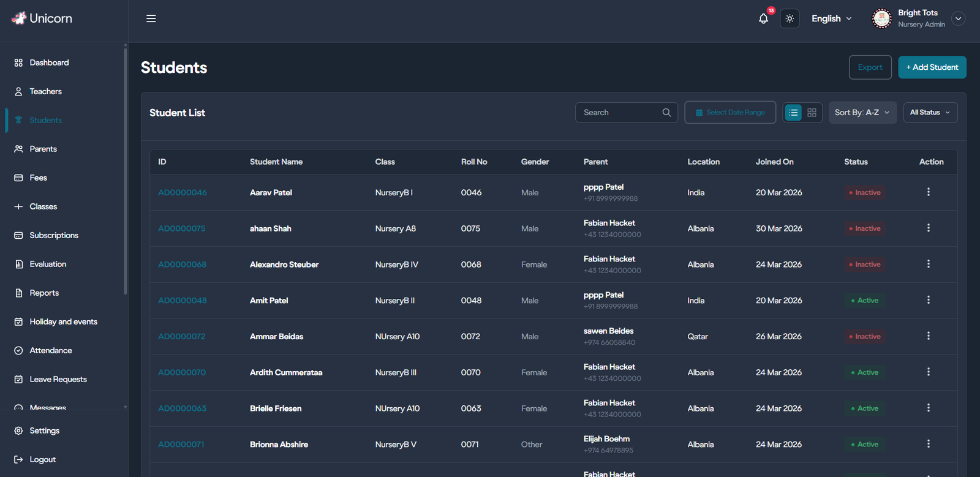Viewport: 980px width, 477px height.
Task: Click the Settings gear icon
Action: click(x=18, y=430)
